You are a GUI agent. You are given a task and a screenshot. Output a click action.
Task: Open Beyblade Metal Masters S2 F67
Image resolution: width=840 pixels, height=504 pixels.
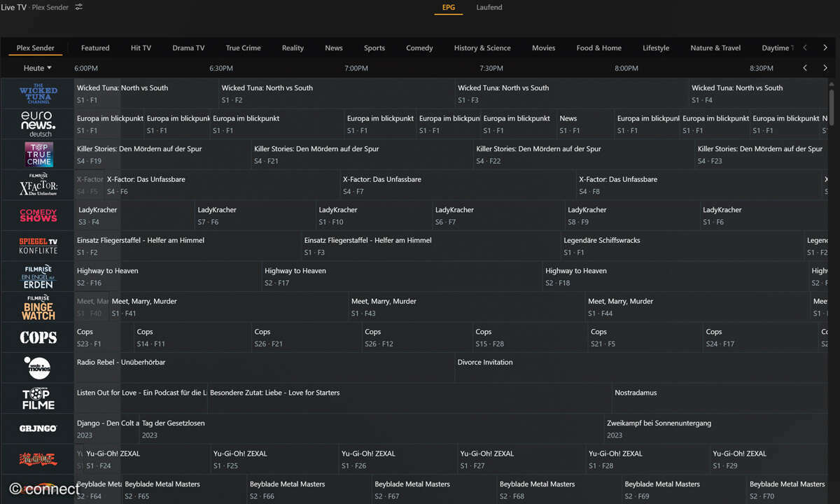tap(434, 489)
